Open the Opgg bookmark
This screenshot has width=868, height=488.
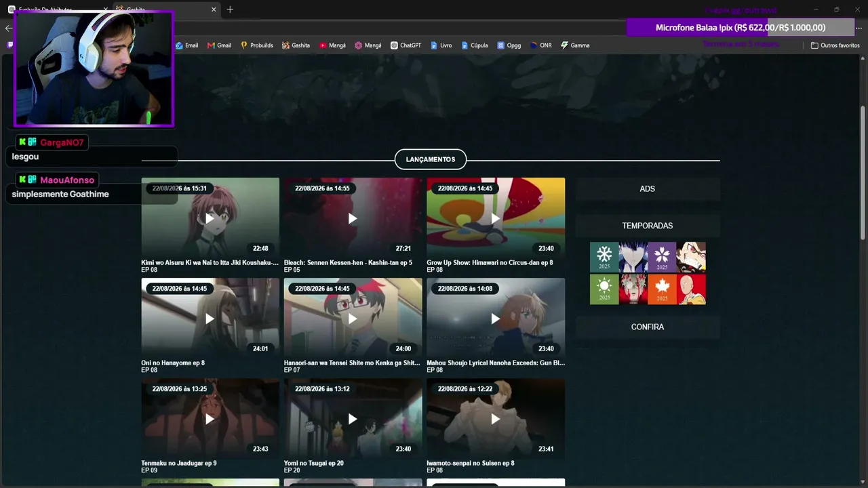point(509,45)
